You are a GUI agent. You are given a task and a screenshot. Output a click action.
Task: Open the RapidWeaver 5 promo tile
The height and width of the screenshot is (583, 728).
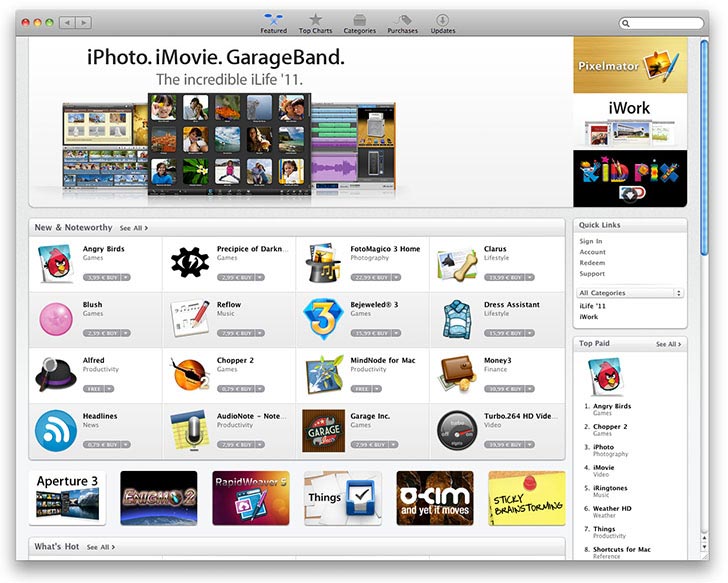251,498
